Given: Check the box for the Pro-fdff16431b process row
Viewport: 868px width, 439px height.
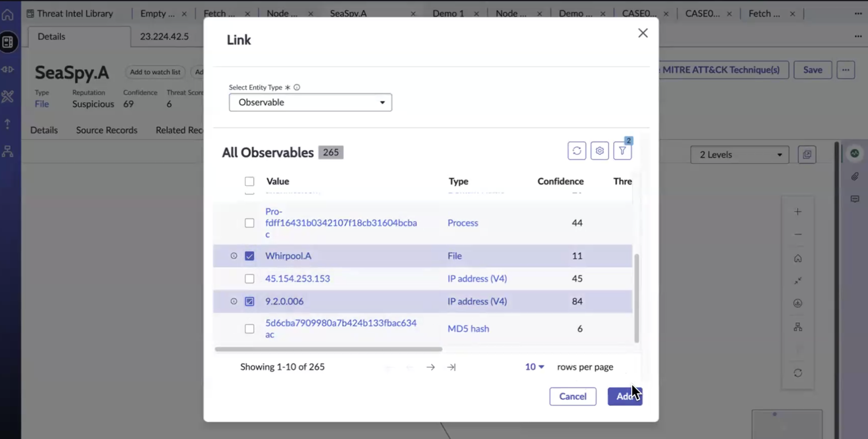Looking at the screenshot, I should point(250,223).
